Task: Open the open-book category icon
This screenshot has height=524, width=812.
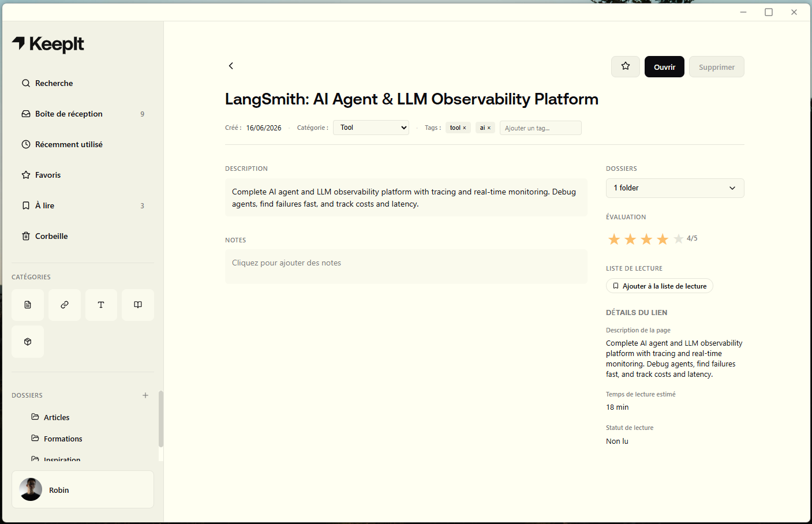Action: point(138,305)
